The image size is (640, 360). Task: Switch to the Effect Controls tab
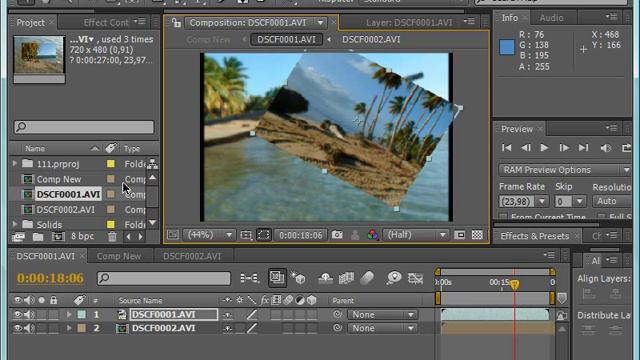(x=106, y=23)
